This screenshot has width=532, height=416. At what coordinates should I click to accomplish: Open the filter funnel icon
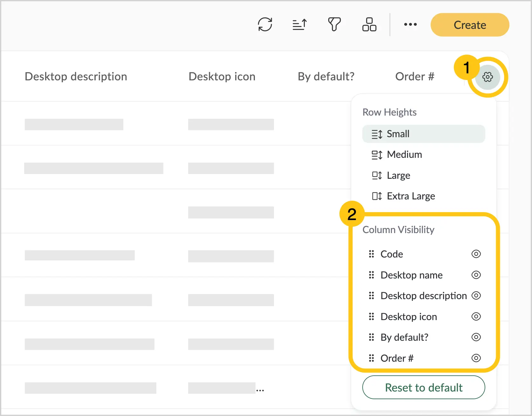(x=334, y=24)
